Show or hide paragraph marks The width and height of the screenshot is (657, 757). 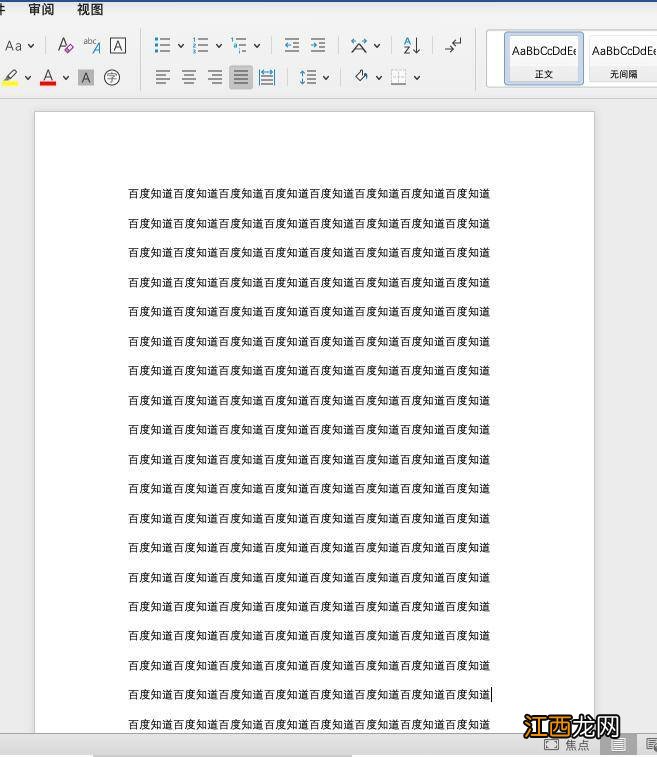pyautogui.click(x=453, y=45)
